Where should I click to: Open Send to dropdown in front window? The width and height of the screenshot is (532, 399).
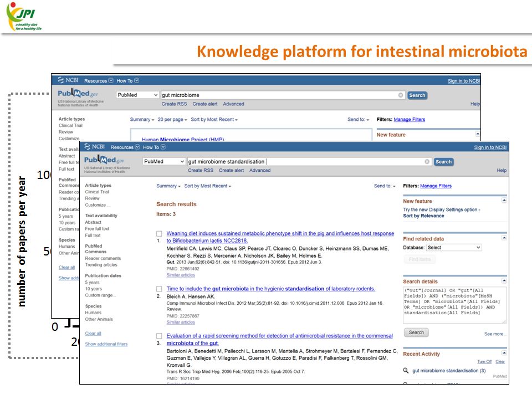click(385, 186)
